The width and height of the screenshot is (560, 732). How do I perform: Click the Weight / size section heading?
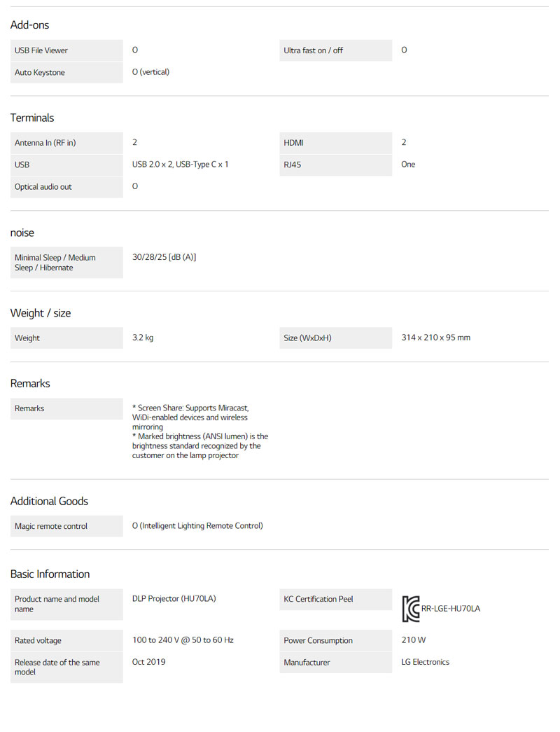click(x=41, y=313)
